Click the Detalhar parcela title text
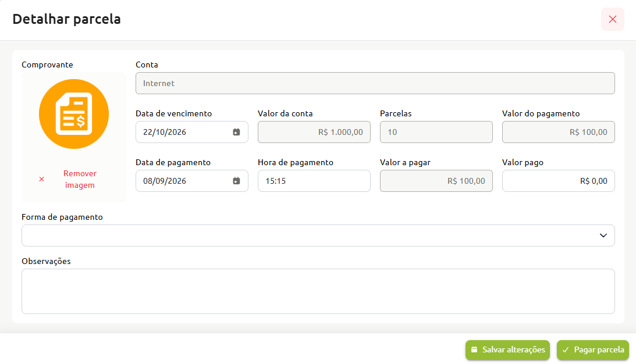The width and height of the screenshot is (636, 364). point(66,19)
